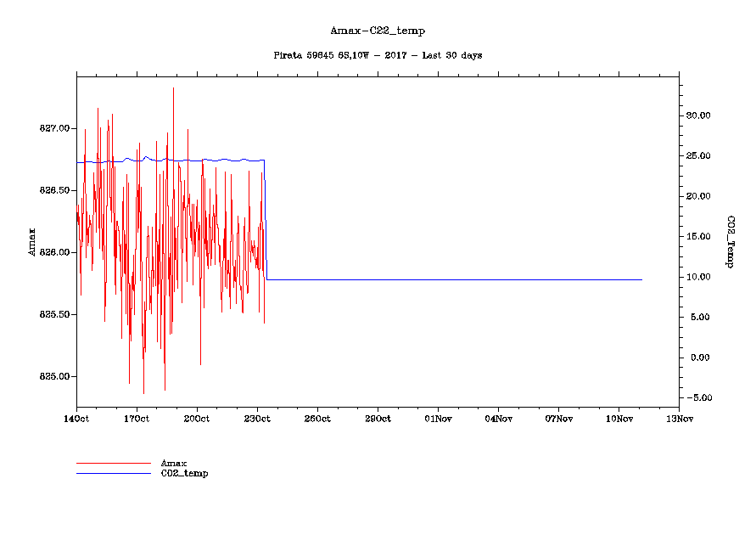Select the C02_temp legend text

tap(184, 474)
